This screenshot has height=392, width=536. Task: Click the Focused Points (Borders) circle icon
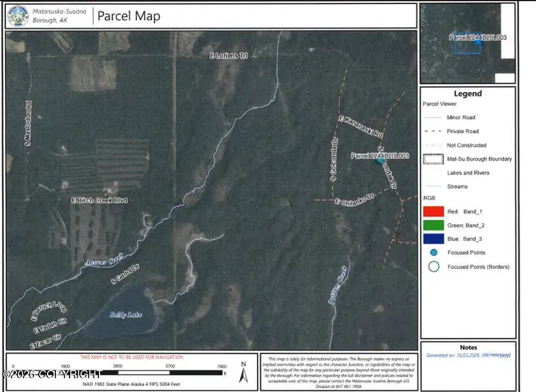(434, 267)
